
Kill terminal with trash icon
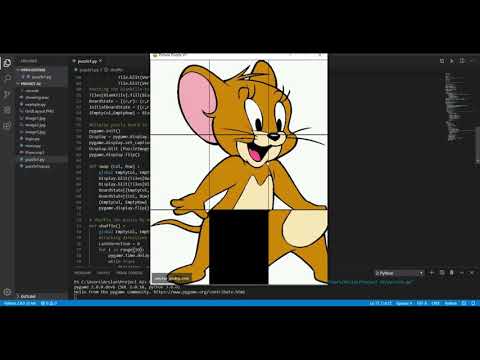[x=452, y=273]
